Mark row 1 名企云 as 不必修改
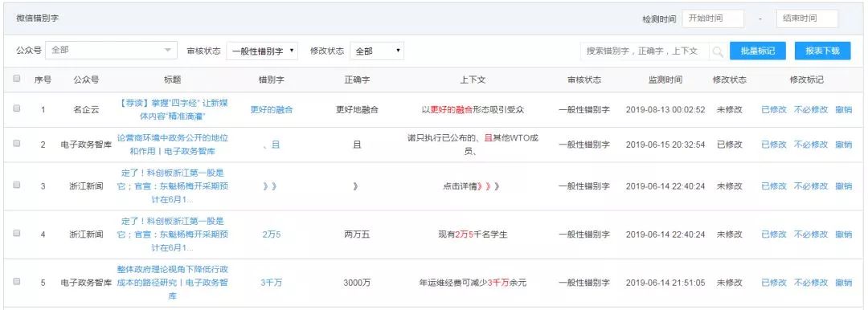The width and height of the screenshot is (868, 310). pos(811,109)
